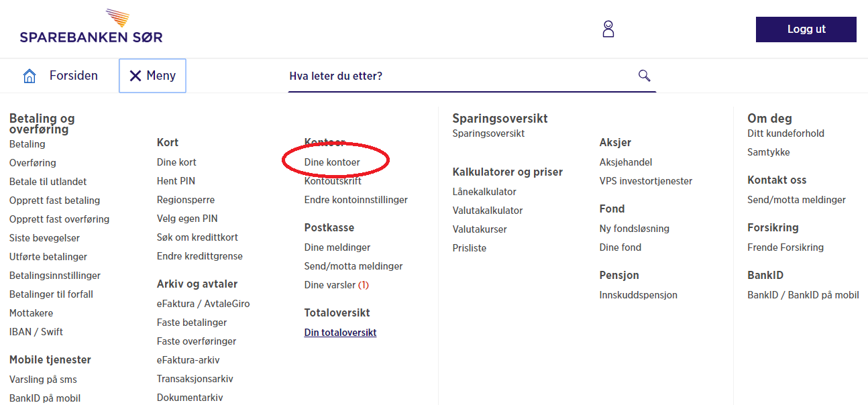Choose eFaktura / AvtaleGiro
The height and width of the screenshot is (405, 868).
pos(203,304)
